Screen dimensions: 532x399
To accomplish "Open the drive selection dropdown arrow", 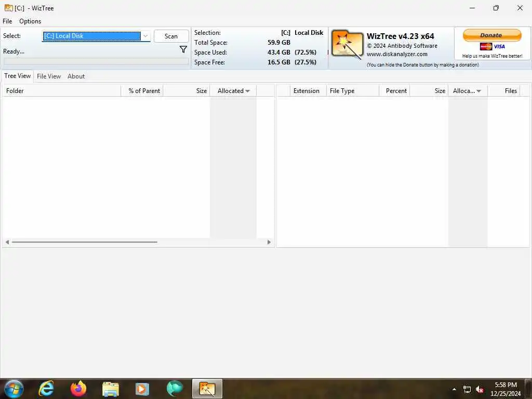I will (145, 36).
